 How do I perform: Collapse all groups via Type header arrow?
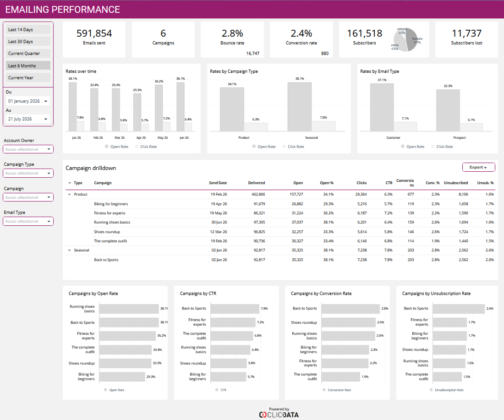click(x=70, y=183)
